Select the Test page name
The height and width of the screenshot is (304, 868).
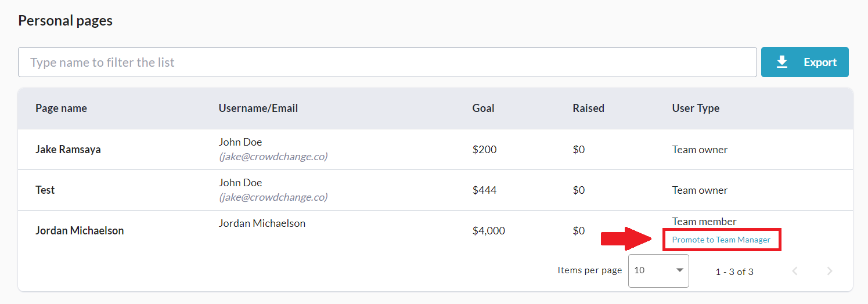point(45,190)
